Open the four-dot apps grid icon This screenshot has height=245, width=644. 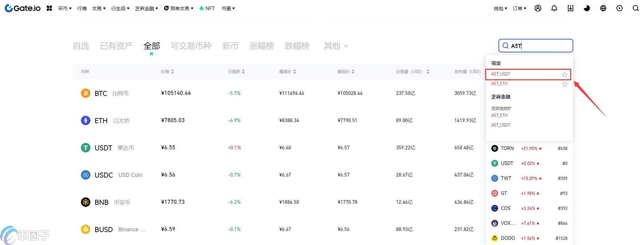point(49,8)
